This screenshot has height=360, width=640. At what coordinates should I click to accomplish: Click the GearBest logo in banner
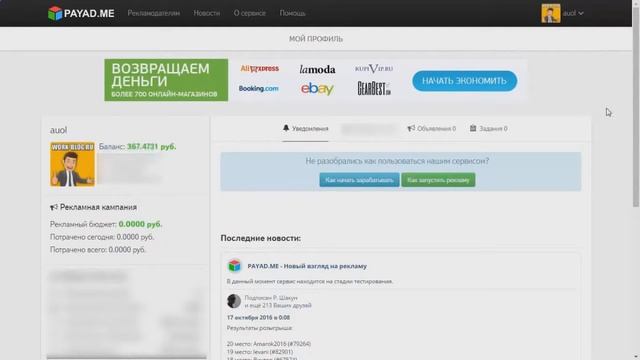(x=374, y=88)
